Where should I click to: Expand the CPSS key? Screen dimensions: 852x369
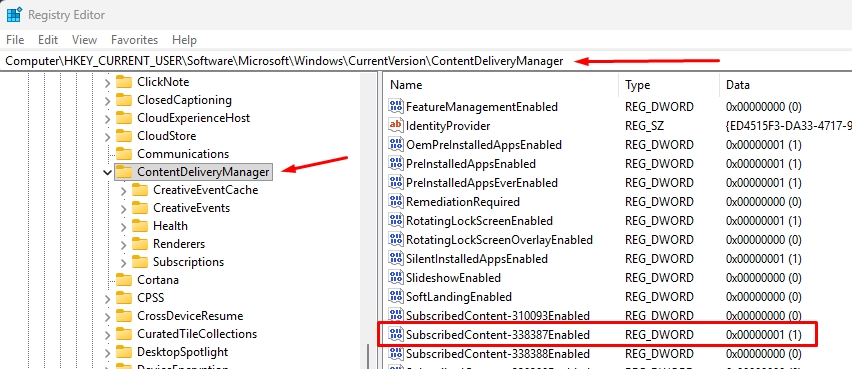pos(107,298)
